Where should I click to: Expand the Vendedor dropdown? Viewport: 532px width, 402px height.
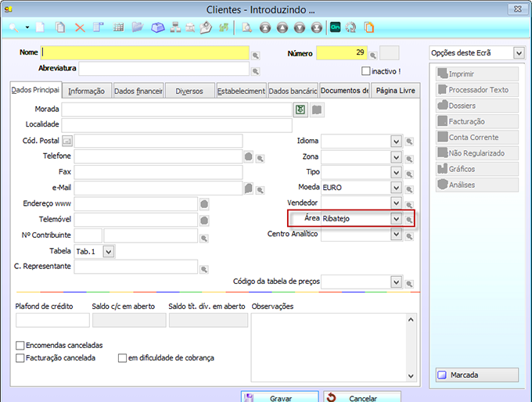pyautogui.click(x=396, y=203)
